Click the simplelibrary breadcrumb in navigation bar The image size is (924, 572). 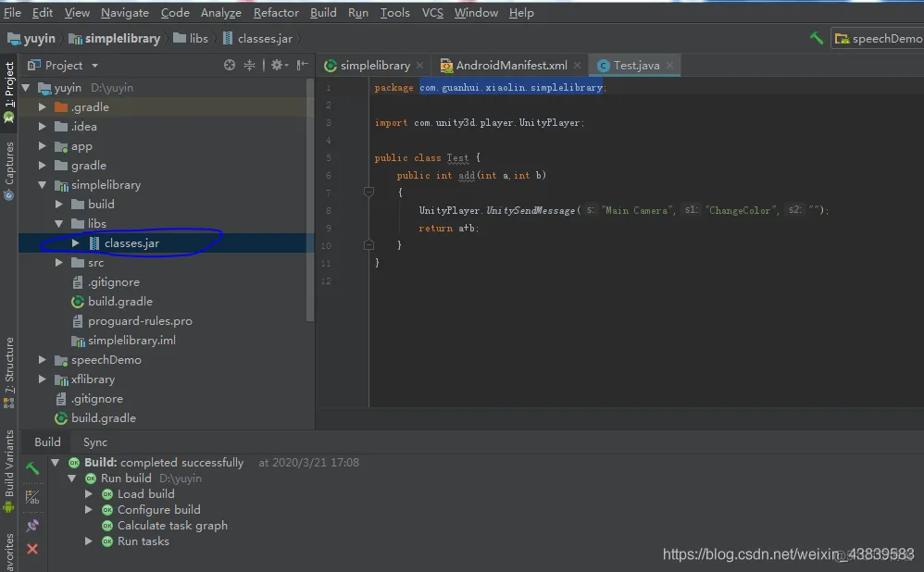[x=114, y=39]
